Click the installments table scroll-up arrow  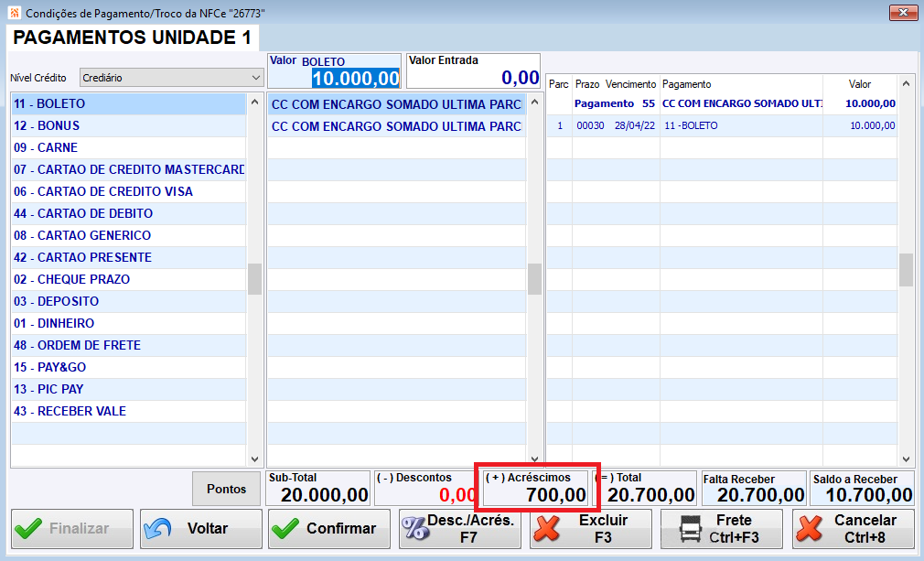tap(907, 83)
